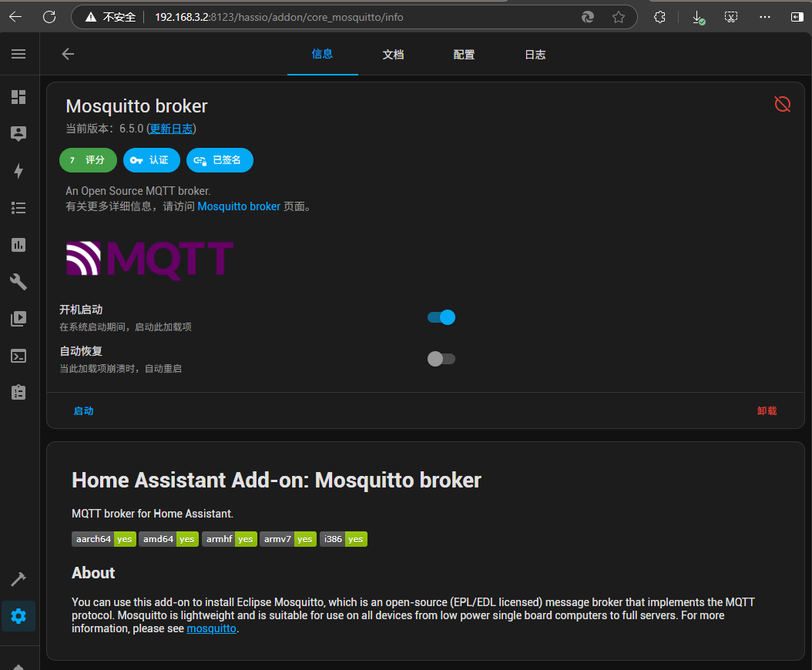Screen dimensions: 812x670
Task: Click the red 卸载 button
Action: pos(767,411)
